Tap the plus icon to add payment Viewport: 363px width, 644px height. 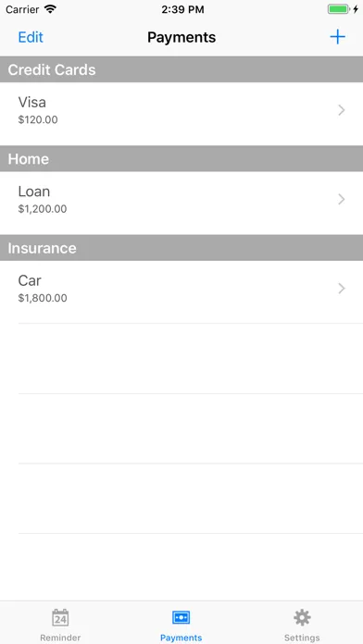click(x=337, y=37)
